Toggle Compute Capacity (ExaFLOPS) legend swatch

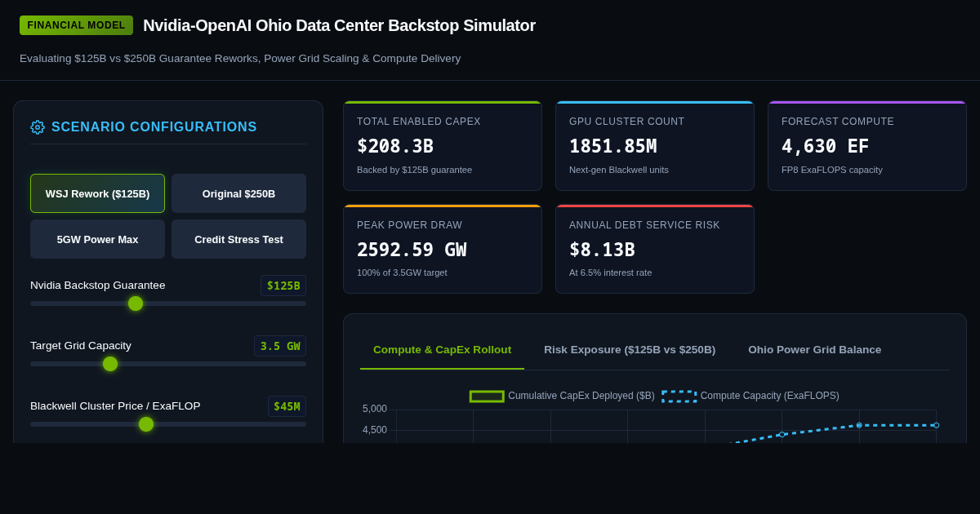(679, 397)
